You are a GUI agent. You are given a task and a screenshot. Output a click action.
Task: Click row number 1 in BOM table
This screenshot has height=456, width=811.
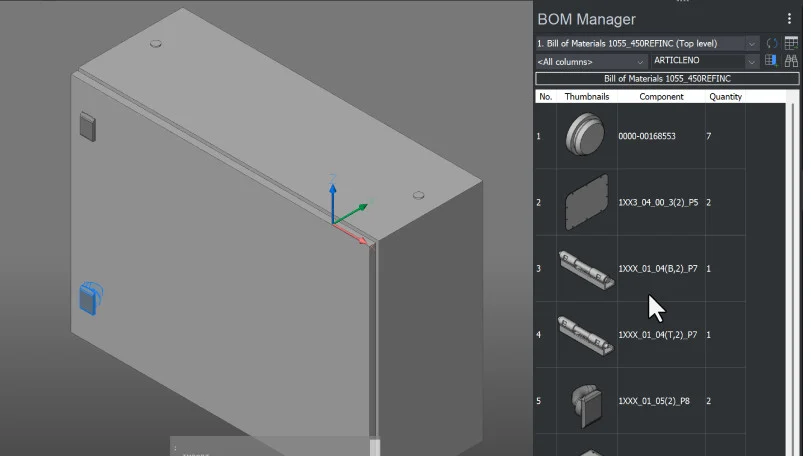tap(538, 136)
